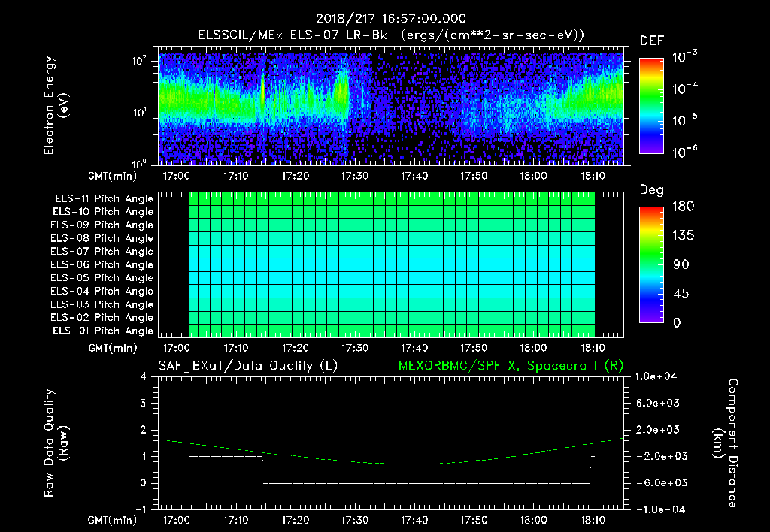This screenshot has width=770, height=532.
Task: Click the GMT(min) label under the bottom plot
Action: click(x=113, y=521)
